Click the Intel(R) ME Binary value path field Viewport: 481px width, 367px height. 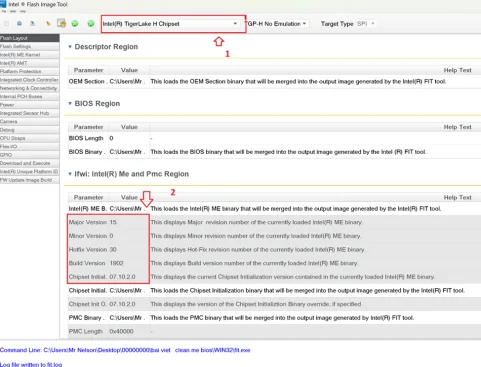coord(128,209)
